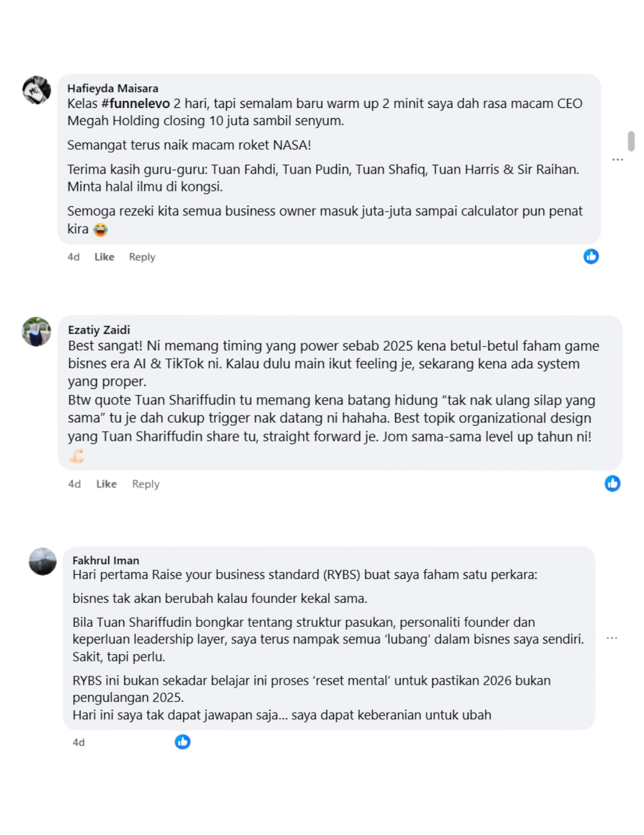The image size is (644, 835).
Task: Reply to Ezatiy Zaidi's comment
Action: pyautogui.click(x=145, y=484)
